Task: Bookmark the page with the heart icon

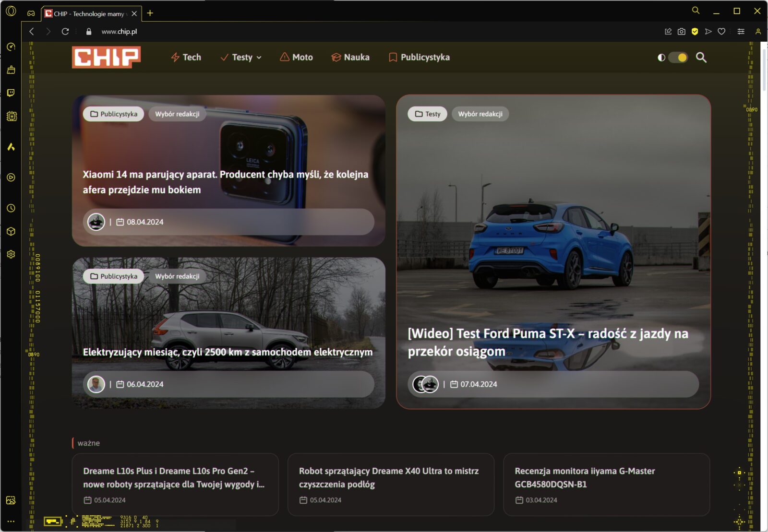Action: pyautogui.click(x=721, y=32)
